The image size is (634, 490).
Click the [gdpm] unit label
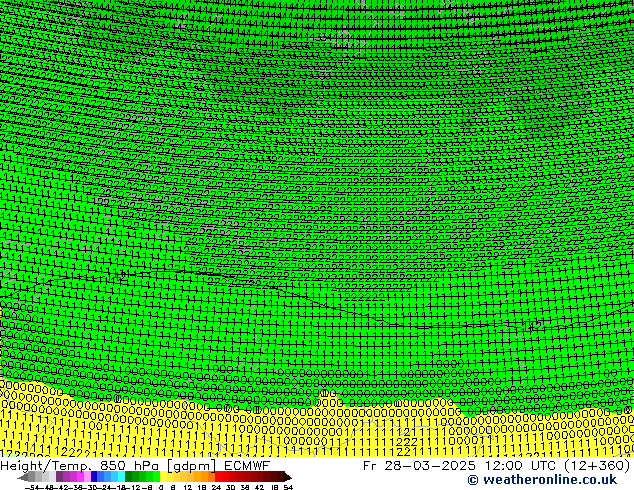[x=192, y=465]
